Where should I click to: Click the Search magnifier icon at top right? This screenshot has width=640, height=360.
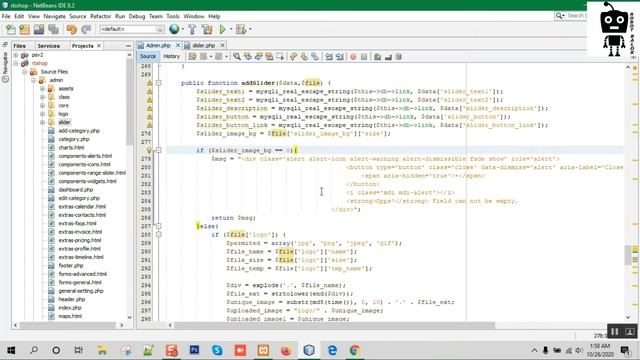559,16
